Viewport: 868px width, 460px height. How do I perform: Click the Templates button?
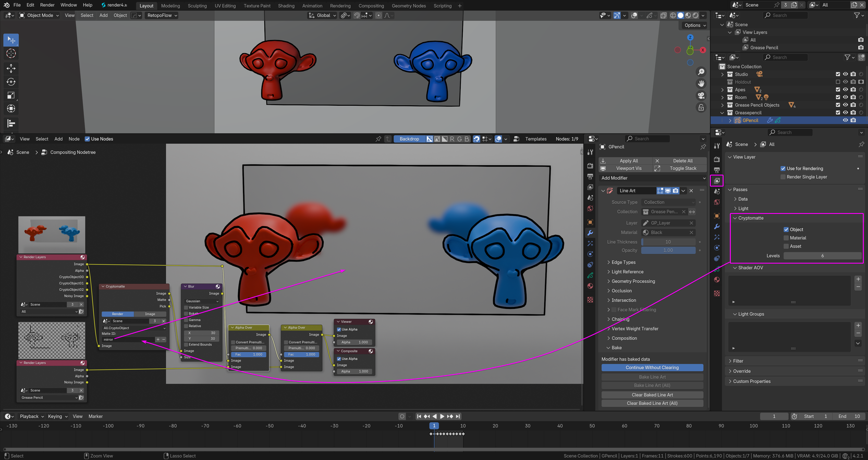536,139
